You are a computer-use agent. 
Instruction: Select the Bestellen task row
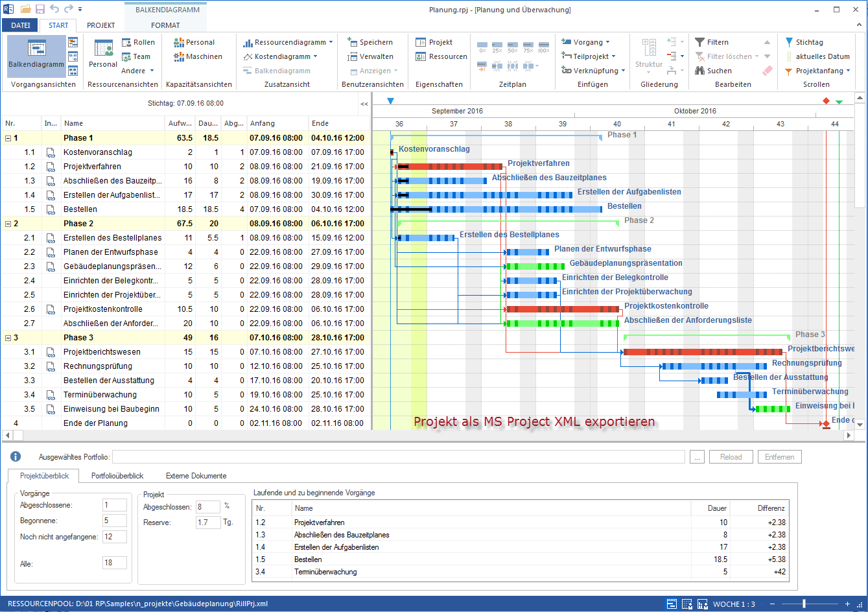[185, 209]
